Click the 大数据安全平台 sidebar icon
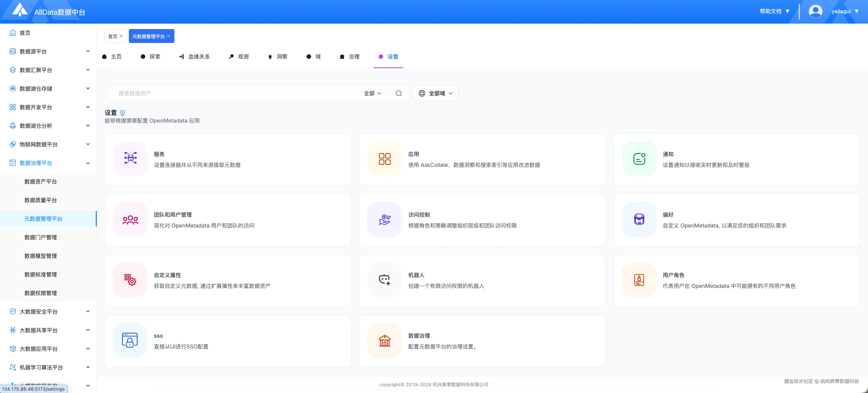Screen dimensions: 868x393 tap(13, 311)
